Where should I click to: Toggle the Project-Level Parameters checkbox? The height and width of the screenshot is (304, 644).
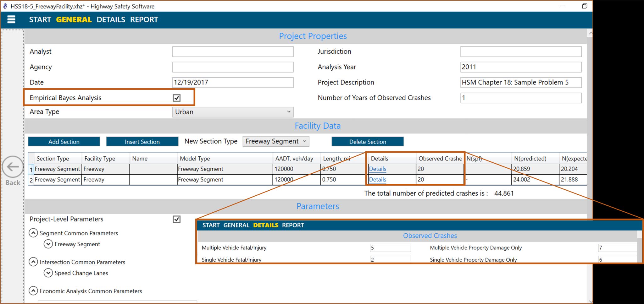[x=176, y=219]
